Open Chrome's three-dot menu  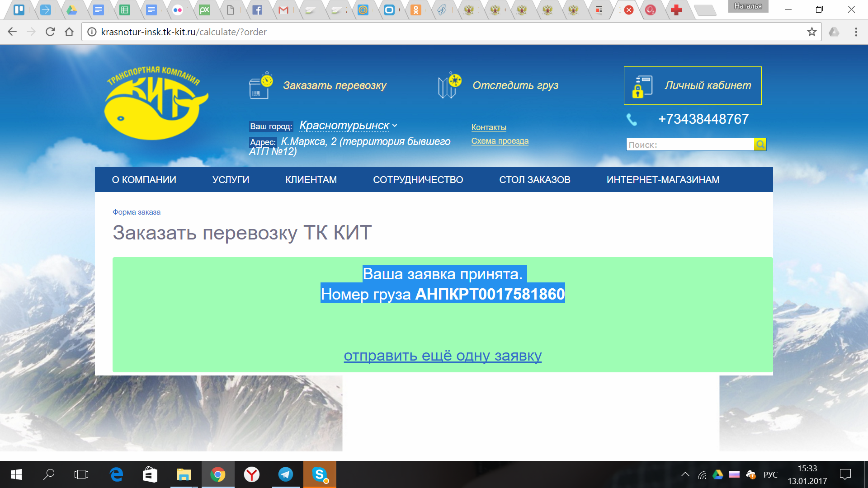(x=856, y=32)
